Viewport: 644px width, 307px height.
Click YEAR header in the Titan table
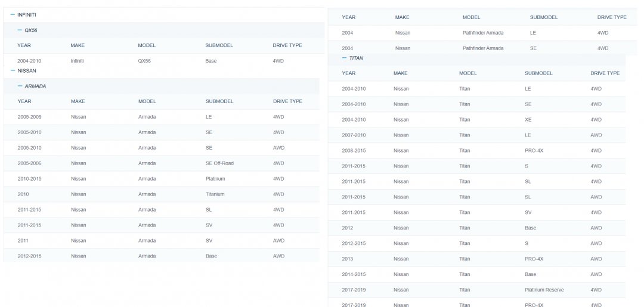coord(349,73)
